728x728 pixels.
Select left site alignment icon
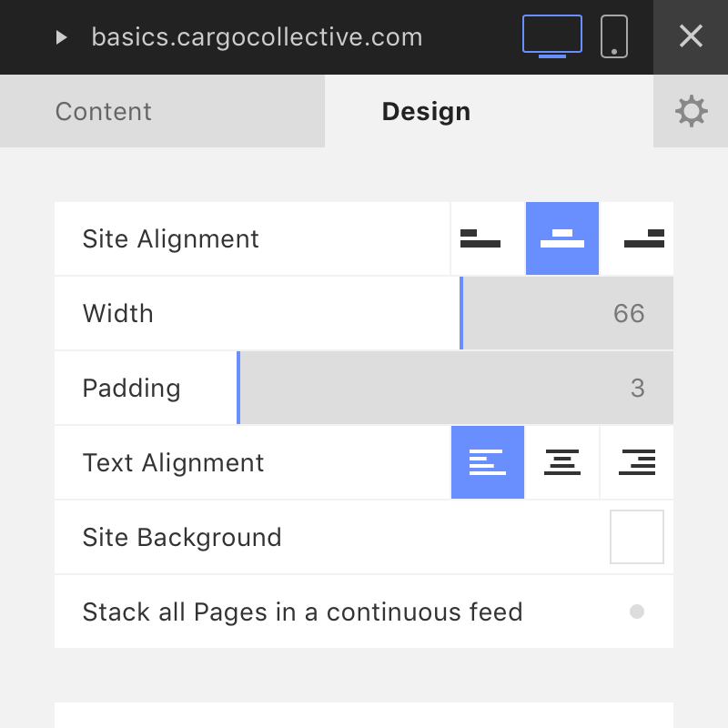click(x=488, y=238)
